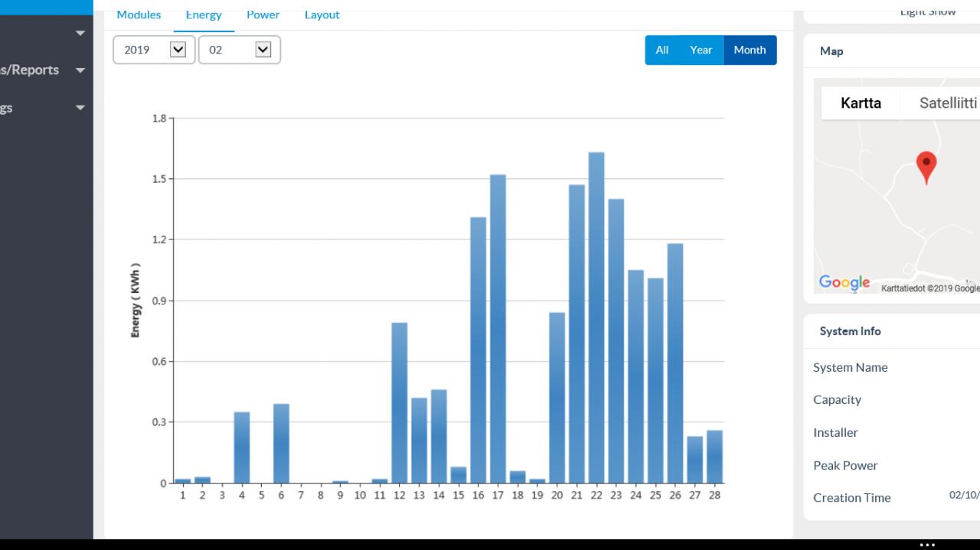
Task: Click the 1.8 value on the chart axis
Action: click(158, 119)
